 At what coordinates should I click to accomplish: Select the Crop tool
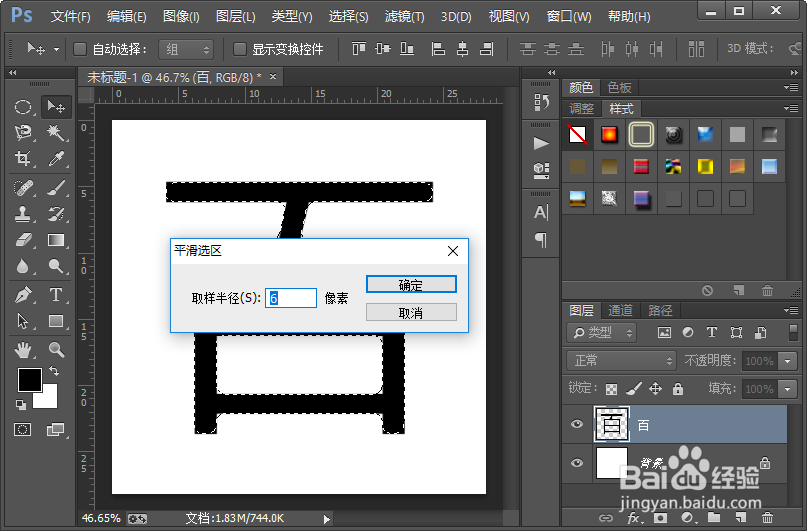(x=23, y=158)
